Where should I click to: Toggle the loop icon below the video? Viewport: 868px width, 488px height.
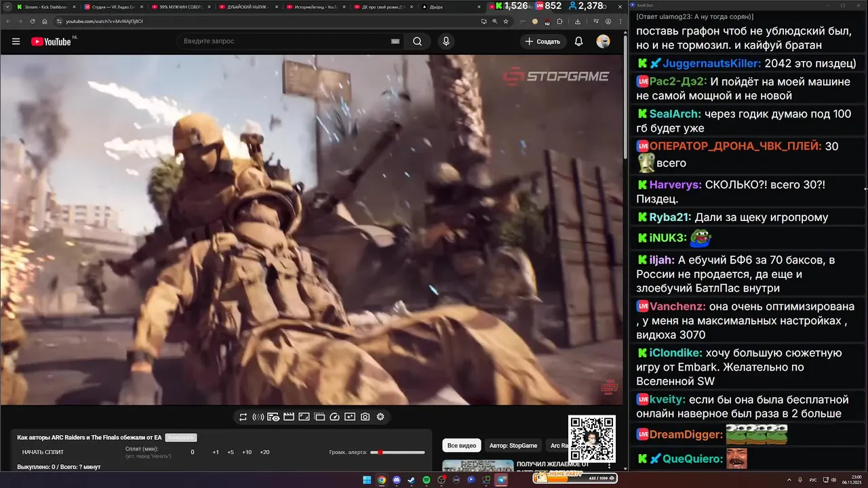(x=243, y=417)
